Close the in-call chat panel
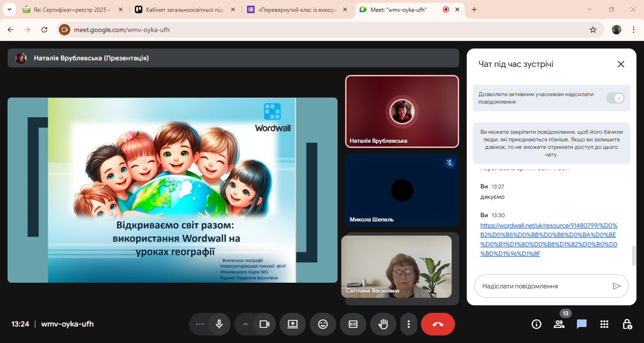Viewport: 644px width, 343px height. (x=621, y=65)
